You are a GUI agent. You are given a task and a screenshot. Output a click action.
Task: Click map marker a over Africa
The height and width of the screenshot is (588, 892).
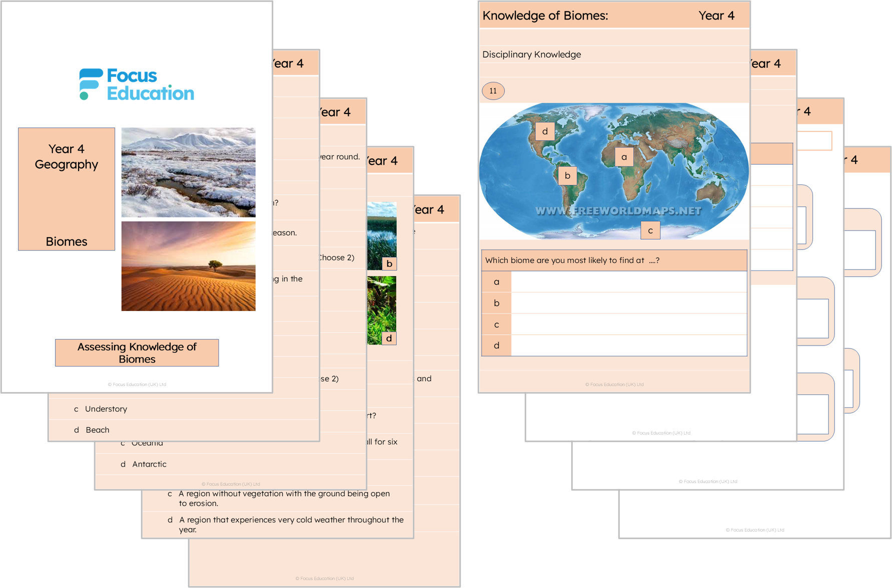[624, 157]
